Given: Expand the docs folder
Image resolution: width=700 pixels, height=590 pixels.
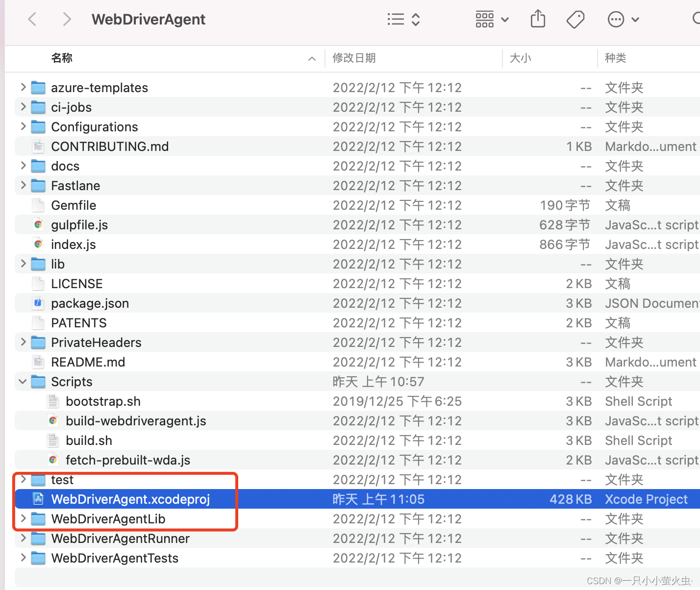Looking at the screenshot, I should (23, 166).
